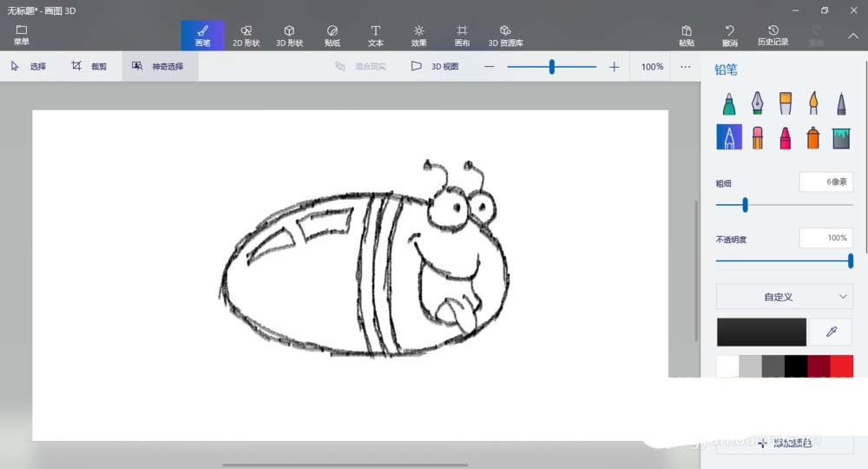The image size is (868, 469).
Task: Open the 效果 effects tab
Action: pos(418,36)
